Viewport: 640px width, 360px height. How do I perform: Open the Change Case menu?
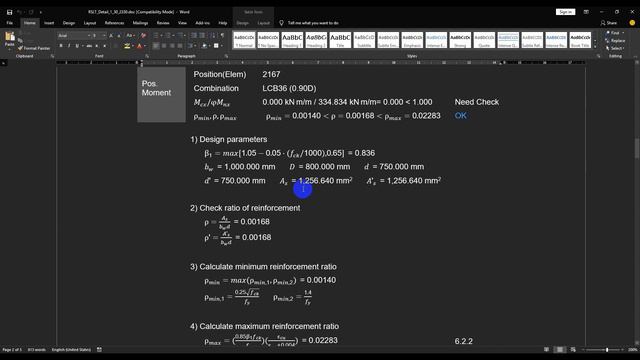130,36
